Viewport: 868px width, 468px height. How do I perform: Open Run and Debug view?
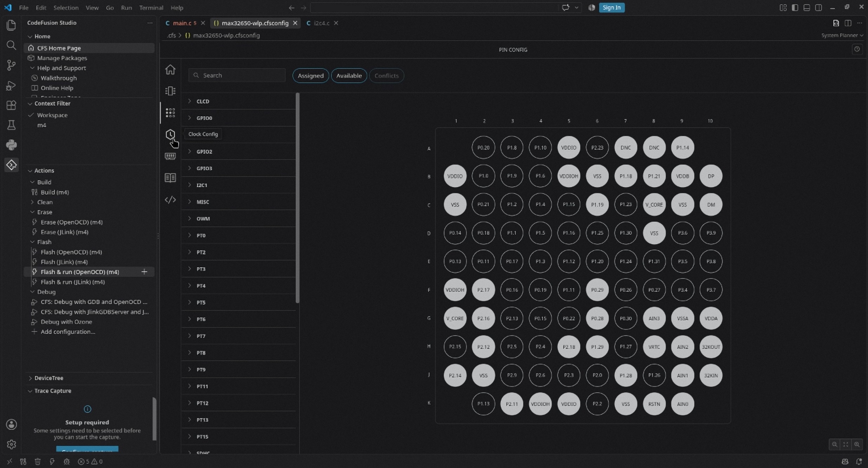(11, 85)
